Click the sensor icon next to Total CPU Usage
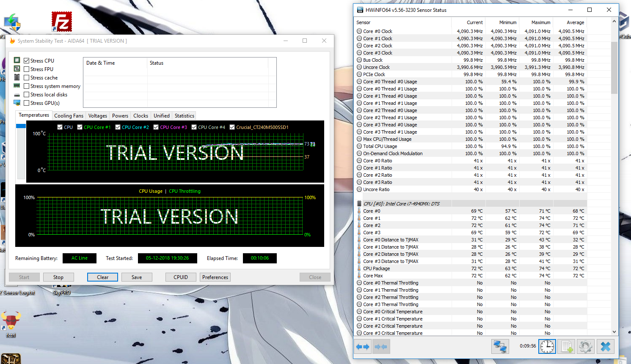This screenshot has width=631, height=364. point(359,146)
